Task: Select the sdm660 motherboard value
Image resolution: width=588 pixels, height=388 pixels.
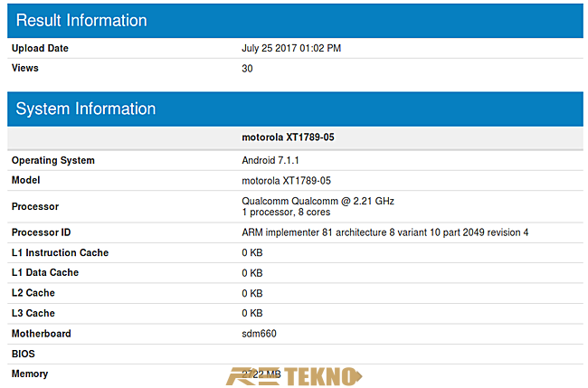Action: coord(259,334)
